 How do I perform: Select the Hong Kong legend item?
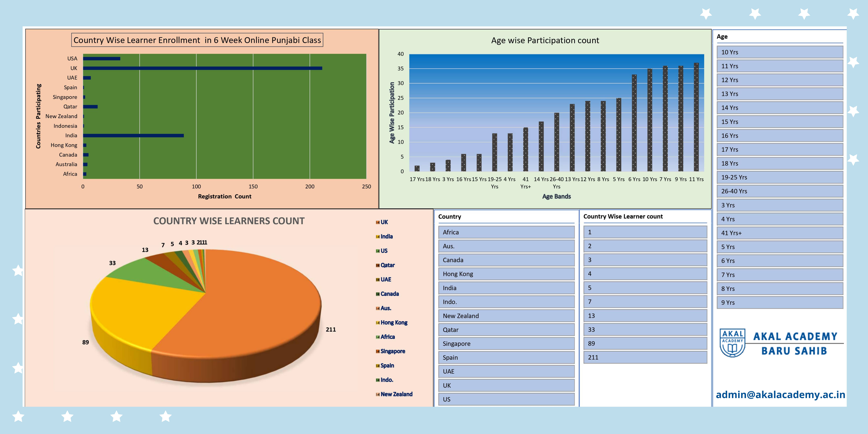click(394, 322)
